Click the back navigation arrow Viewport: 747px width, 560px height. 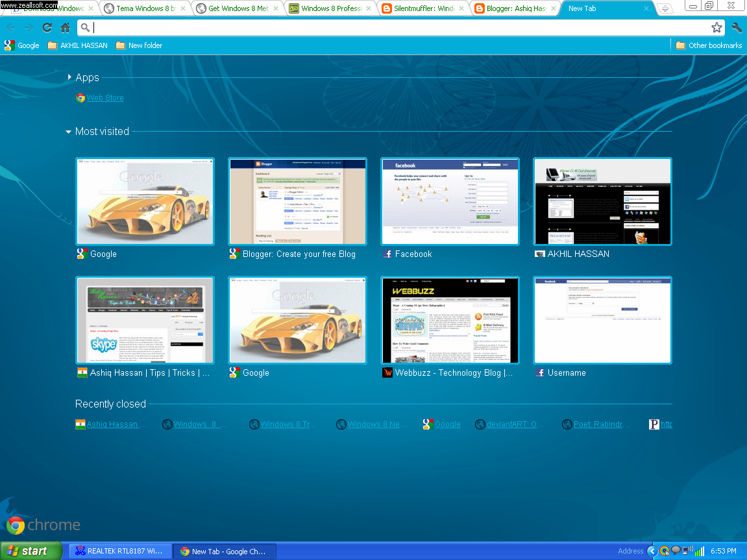point(11,28)
